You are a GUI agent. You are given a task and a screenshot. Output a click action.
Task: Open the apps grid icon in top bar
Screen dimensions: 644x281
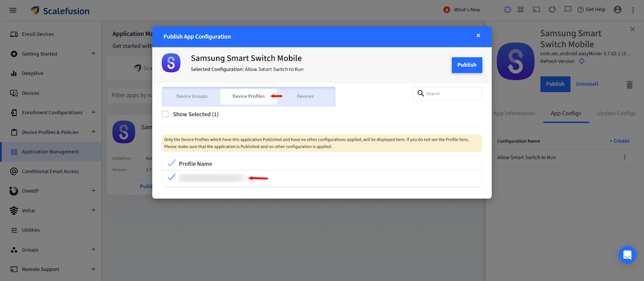click(520, 9)
